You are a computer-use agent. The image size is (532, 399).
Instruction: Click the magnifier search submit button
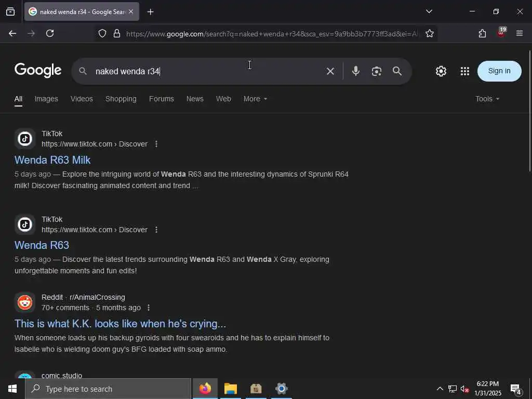point(397,71)
